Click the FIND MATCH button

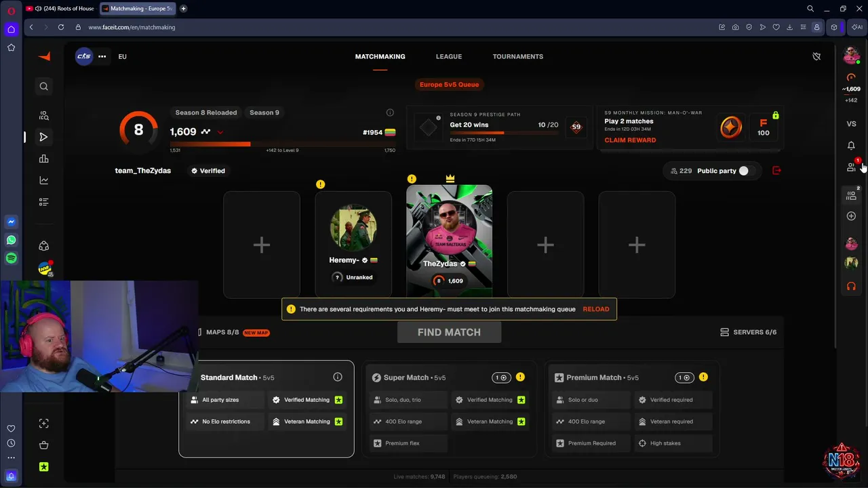click(449, 332)
